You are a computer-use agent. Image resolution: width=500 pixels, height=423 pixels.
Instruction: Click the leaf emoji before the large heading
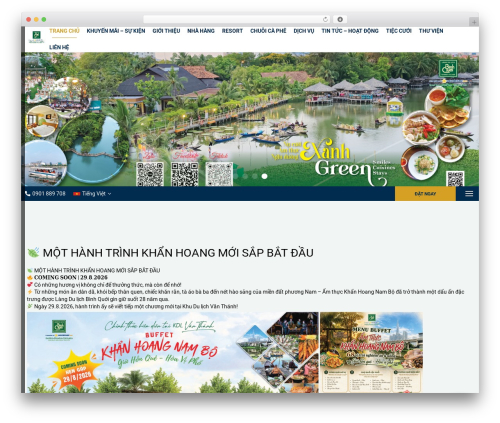coord(33,252)
